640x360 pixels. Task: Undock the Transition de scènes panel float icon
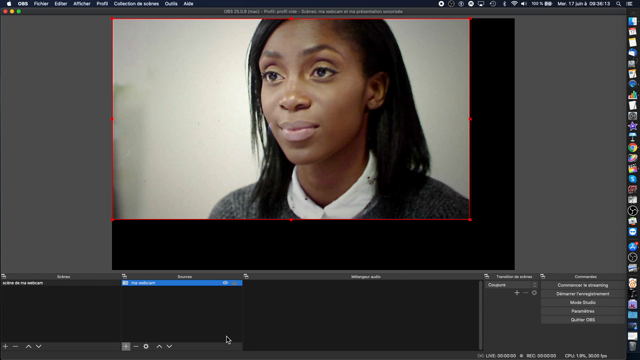[486, 276]
